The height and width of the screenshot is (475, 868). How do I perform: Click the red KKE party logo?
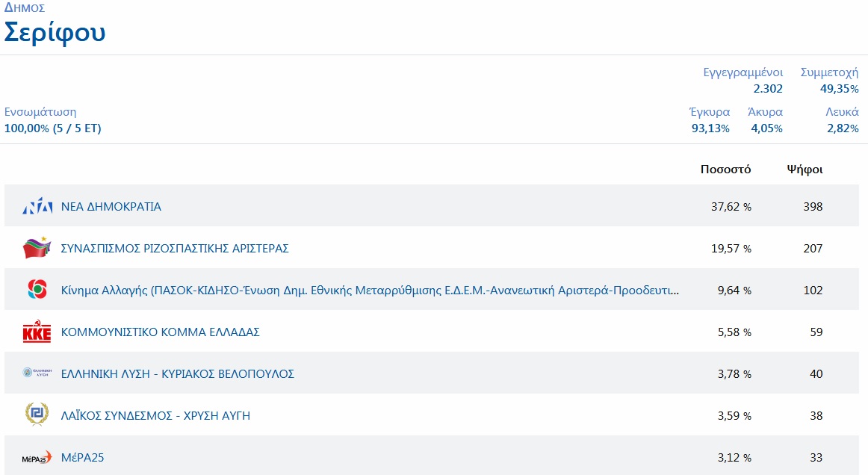coord(37,332)
